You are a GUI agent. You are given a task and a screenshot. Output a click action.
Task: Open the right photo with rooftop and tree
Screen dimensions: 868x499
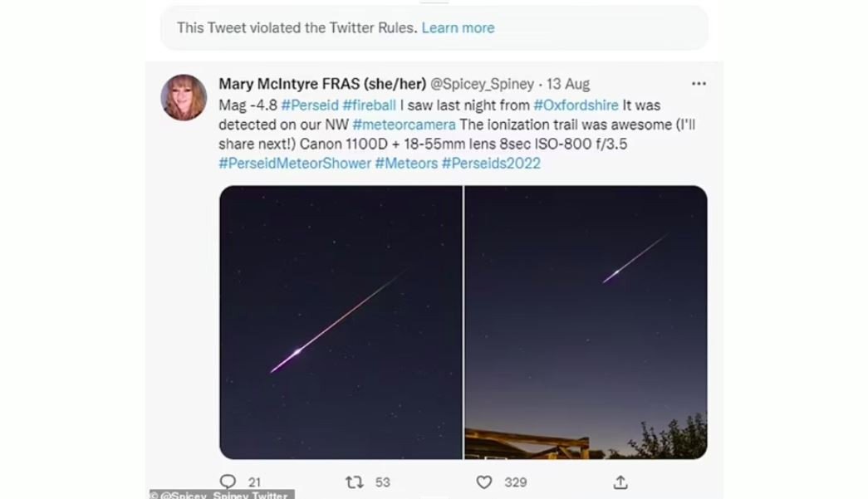click(x=586, y=322)
